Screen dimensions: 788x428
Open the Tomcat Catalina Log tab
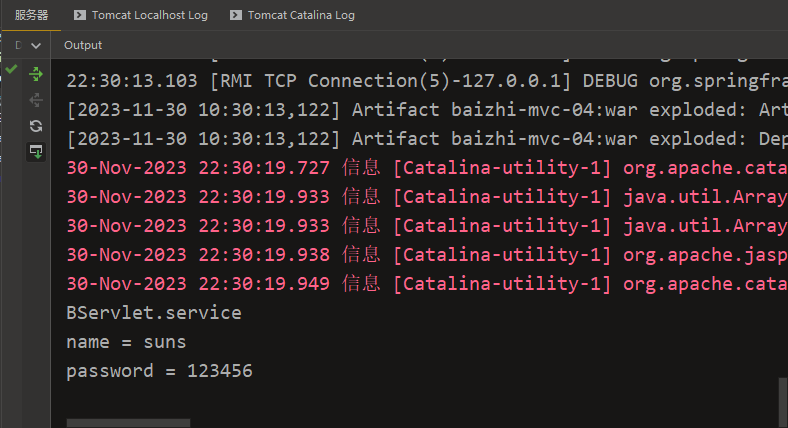(x=301, y=15)
